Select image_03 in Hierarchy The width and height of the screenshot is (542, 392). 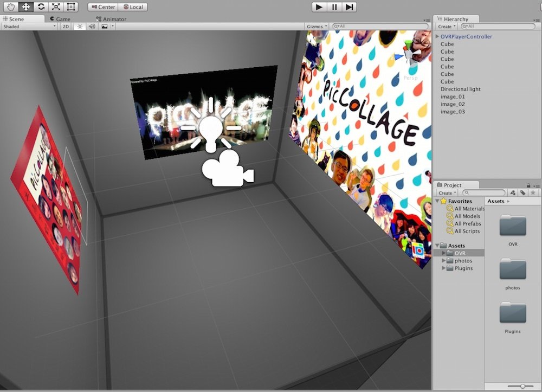453,112
